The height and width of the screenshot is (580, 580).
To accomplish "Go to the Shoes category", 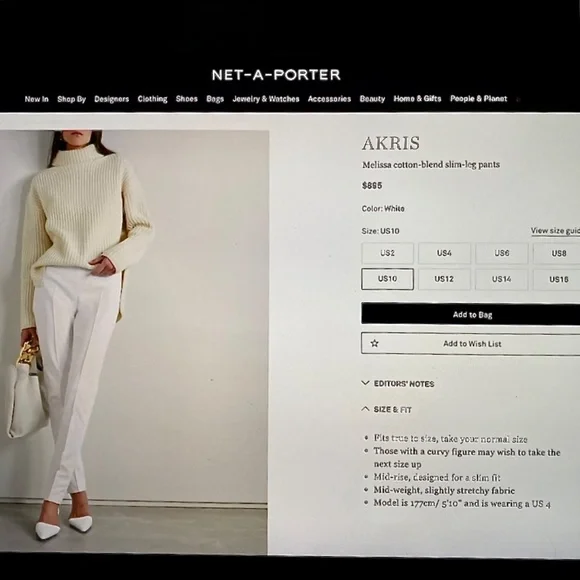I will pos(187,99).
